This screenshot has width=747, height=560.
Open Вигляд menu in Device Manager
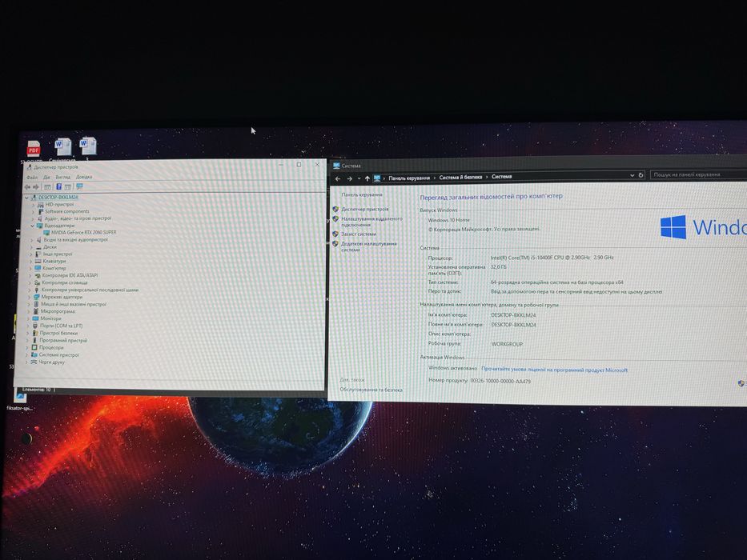[x=63, y=177]
